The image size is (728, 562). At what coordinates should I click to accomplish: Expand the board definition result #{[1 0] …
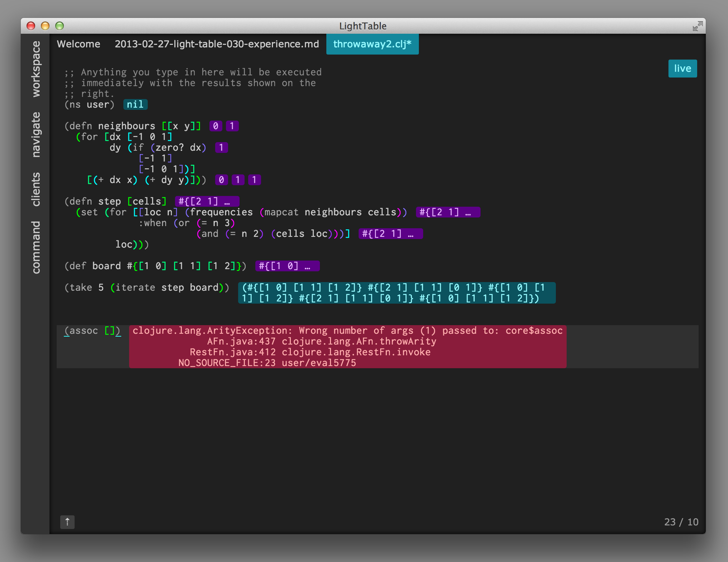pos(287,266)
